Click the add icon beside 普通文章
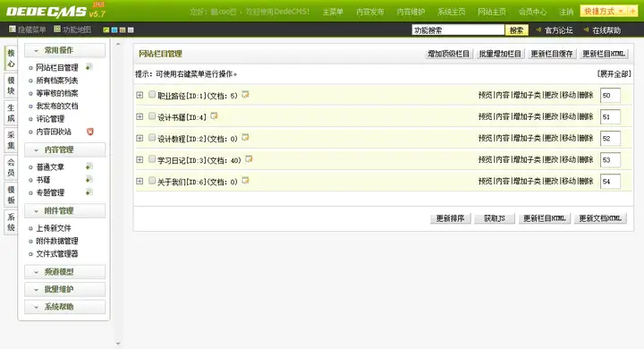 point(89,166)
